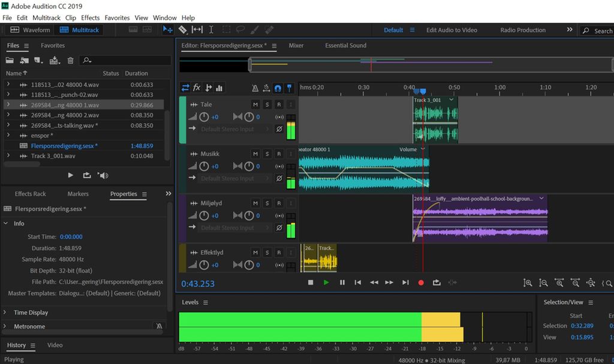The height and width of the screenshot is (364, 614).
Task: Open the Effects menu
Action: pos(91,18)
